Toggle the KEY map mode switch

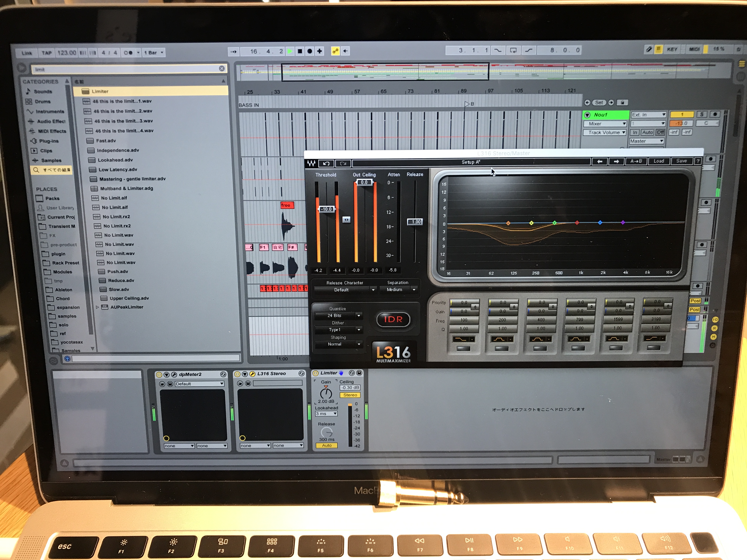(x=672, y=49)
